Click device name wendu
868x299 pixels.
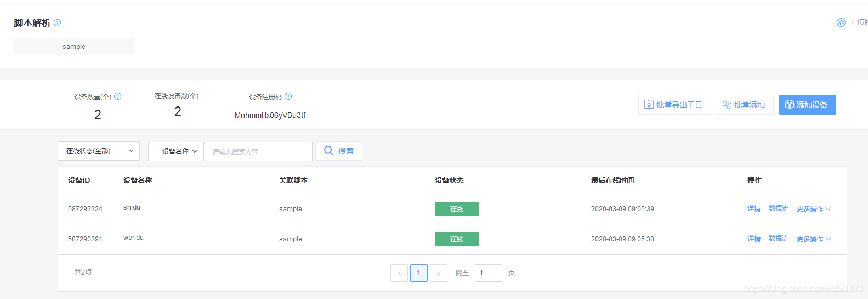[133, 238]
